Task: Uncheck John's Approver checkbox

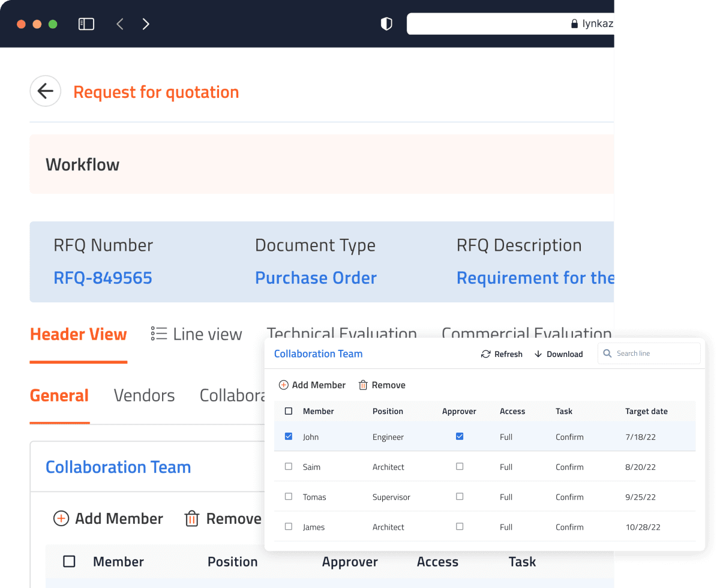Action: pos(460,436)
